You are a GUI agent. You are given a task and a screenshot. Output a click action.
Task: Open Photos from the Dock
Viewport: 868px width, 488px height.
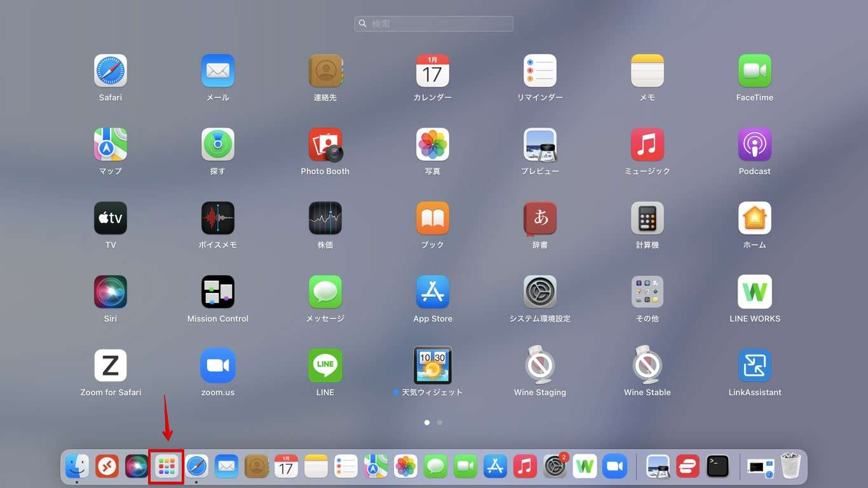pos(405,467)
